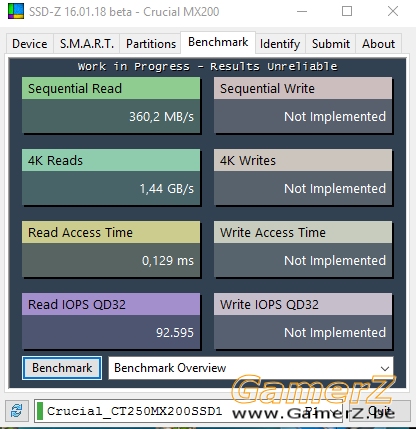Click Not Implemented under 4K Writes

(x=335, y=189)
